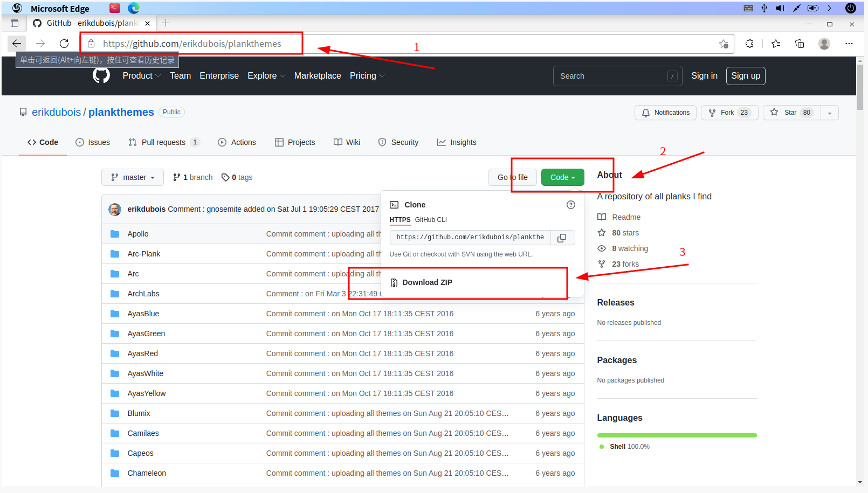Toggle the green Code dropdown button
Viewport: 868px width, 493px height.
point(562,177)
